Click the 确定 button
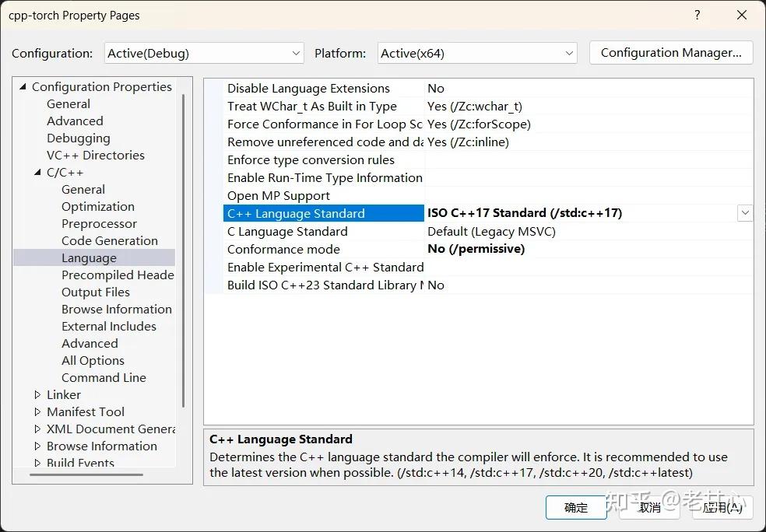Viewport: 766px width, 532px height. point(576,507)
